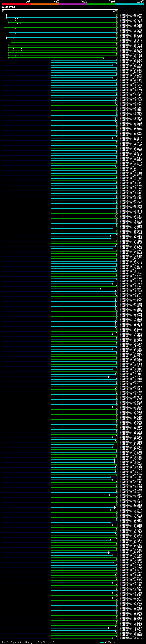Screen dimensions: 146x644
Task: Click label UniRef100_B6TM74
Action: (131, 45)
